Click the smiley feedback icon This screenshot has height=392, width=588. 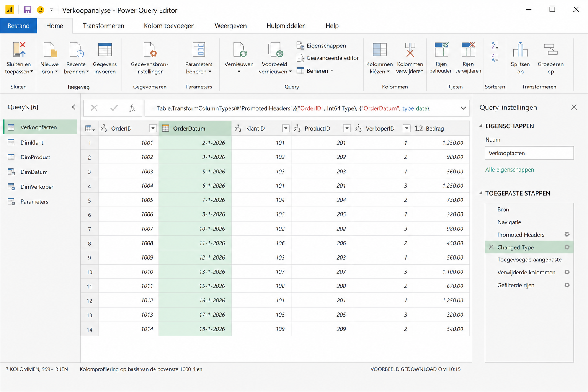pos(40,10)
